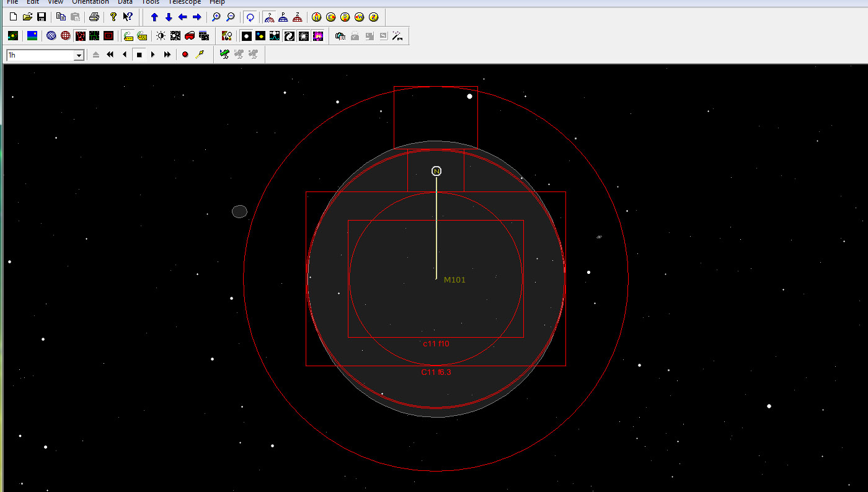Move the view left with blue arrow
Screen dimensions: 868x492
[x=183, y=17]
